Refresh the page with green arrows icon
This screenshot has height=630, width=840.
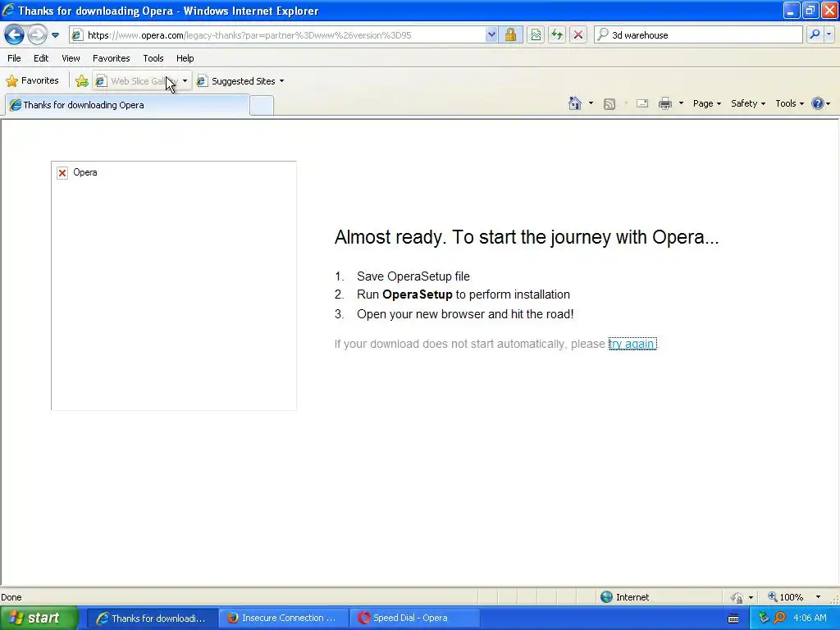click(x=557, y=35)
